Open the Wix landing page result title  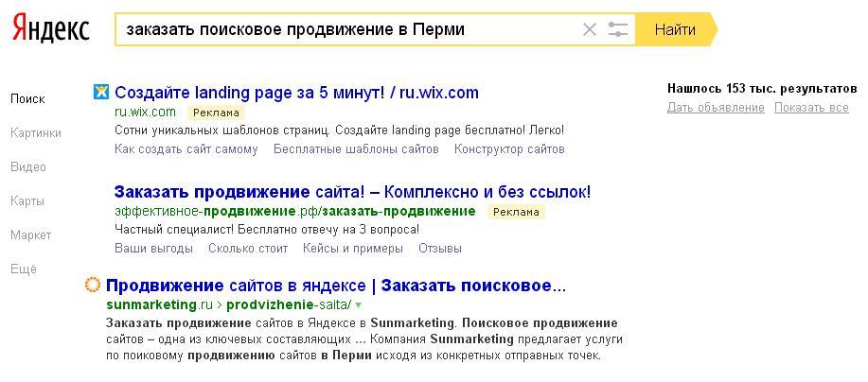296,93
